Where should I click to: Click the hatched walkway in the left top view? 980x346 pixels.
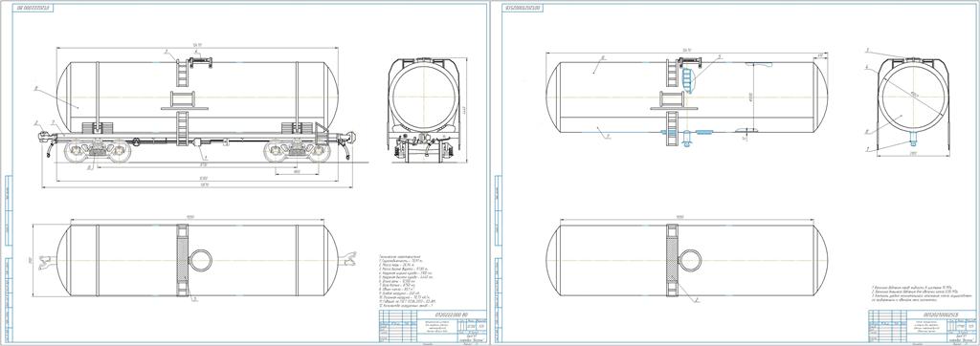click(183, 260)
